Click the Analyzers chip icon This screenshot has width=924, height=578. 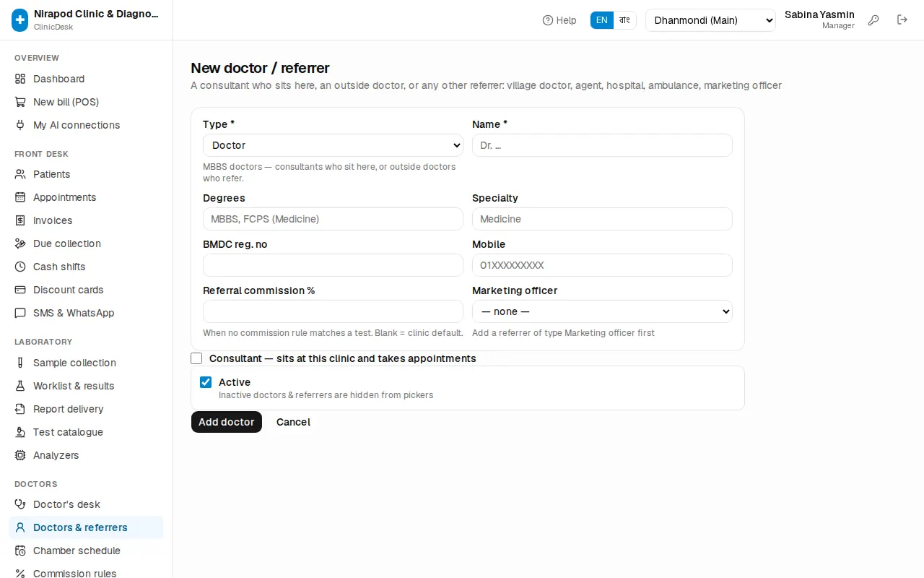(20, 455)
